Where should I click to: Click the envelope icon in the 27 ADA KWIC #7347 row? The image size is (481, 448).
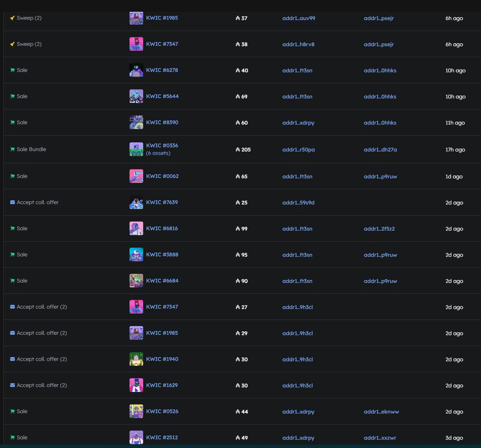12,307
